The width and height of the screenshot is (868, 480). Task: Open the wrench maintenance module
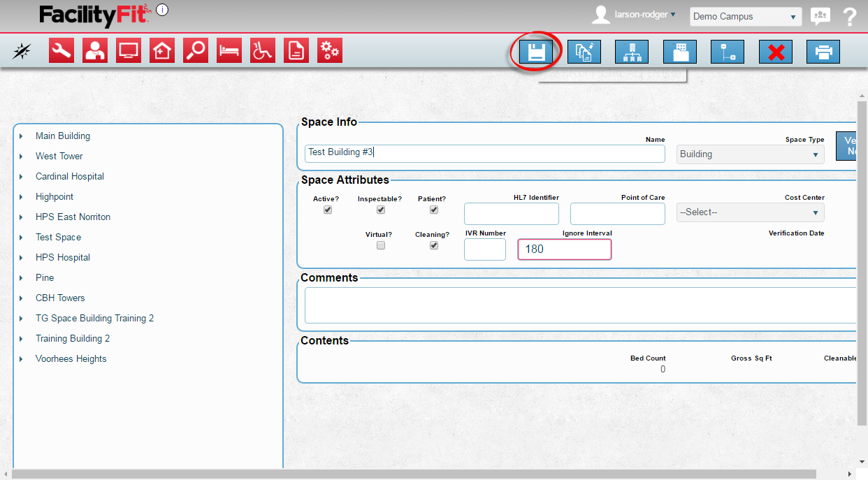pyautogui.click(x=62, y=51)
